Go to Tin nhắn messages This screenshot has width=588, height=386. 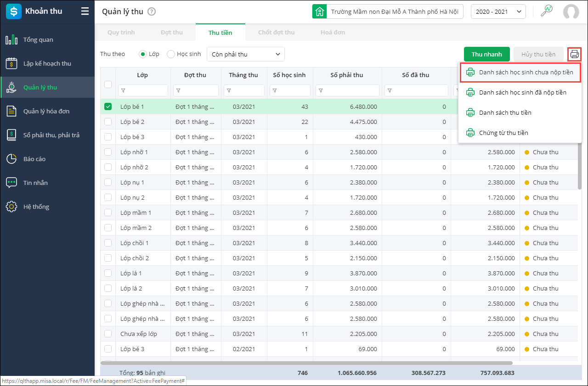(35, 183)
